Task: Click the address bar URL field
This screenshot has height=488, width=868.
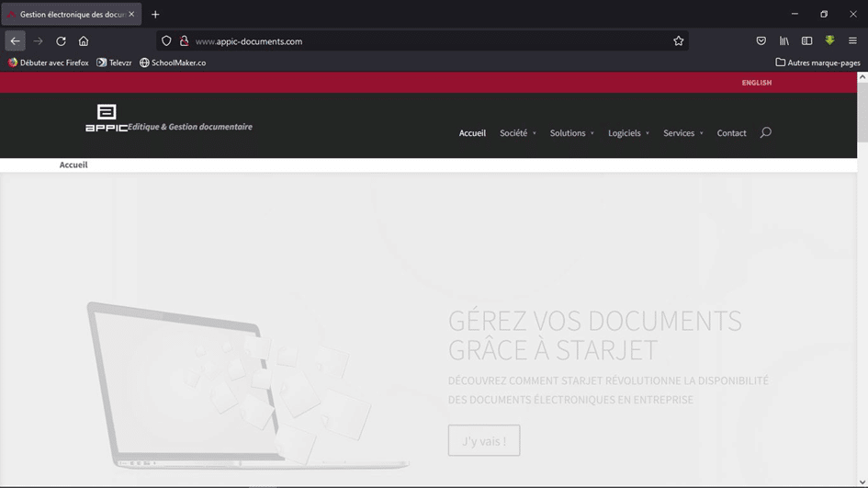Action: 421,41
